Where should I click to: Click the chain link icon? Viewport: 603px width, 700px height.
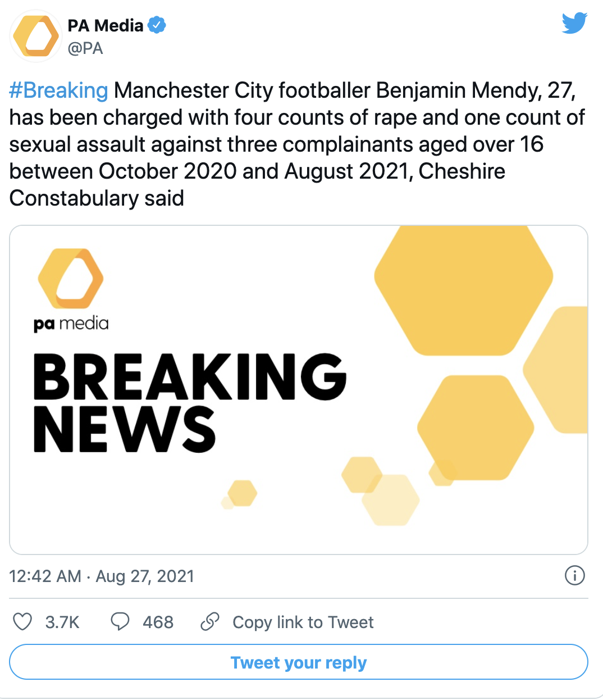pyautogui.click(x=210, y=622)
